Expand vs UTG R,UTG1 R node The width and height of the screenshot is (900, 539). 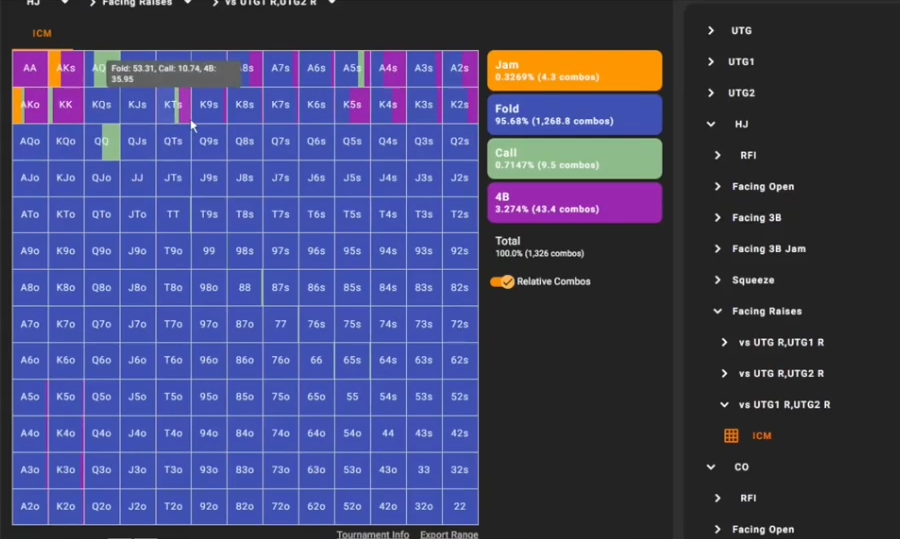(724, 342)
